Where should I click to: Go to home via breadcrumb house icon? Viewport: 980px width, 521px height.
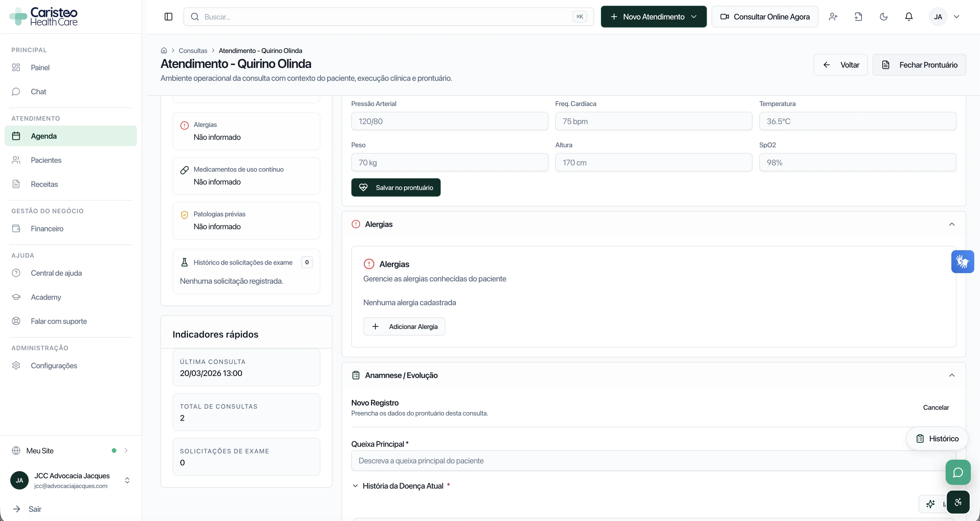click(x=164, y=51)
